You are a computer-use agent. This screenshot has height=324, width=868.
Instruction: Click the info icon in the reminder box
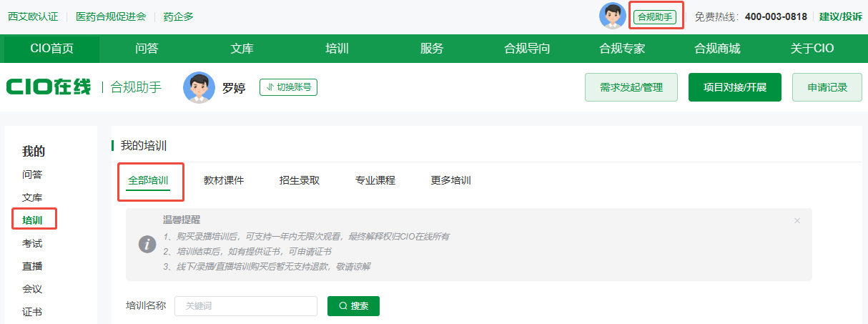[x=147, y=244]
